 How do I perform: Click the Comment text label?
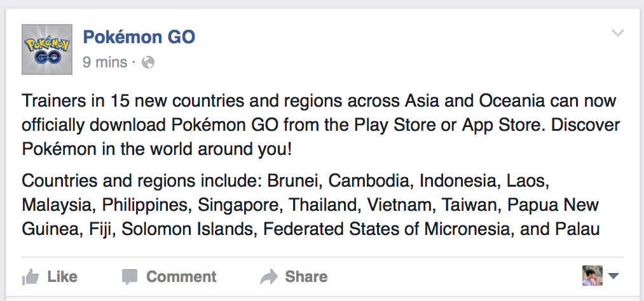(x=181, y=276)
